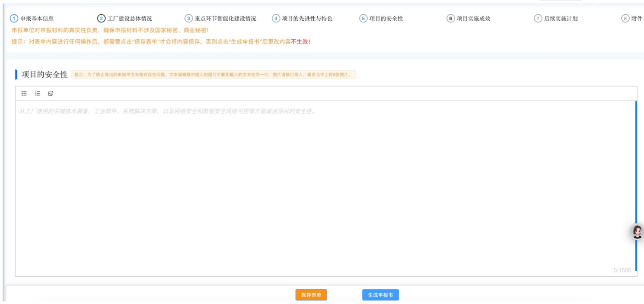Insert a numbered list in the editor
The image size is (644, 304).
(37, 93)
